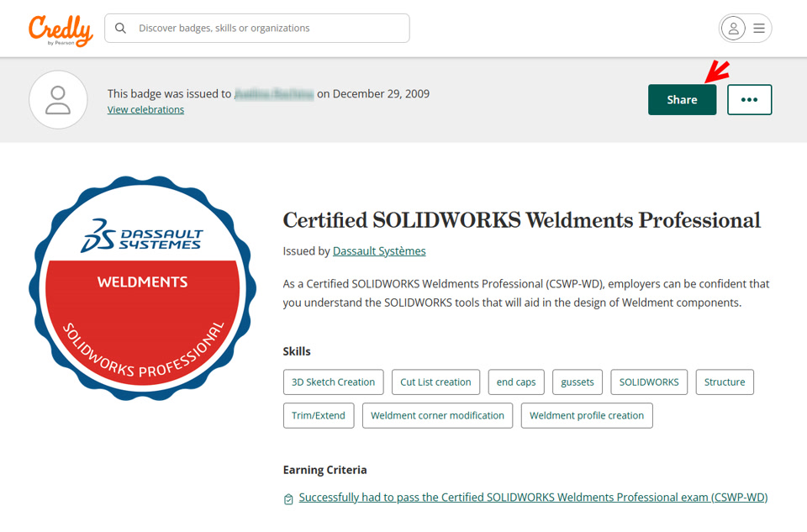The image size is (807, 532).
Task: Select the Trim/Extend skill tag
Action: pos(319,415)
